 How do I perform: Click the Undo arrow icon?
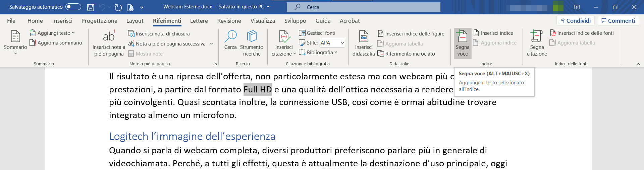tap(102, 7)
